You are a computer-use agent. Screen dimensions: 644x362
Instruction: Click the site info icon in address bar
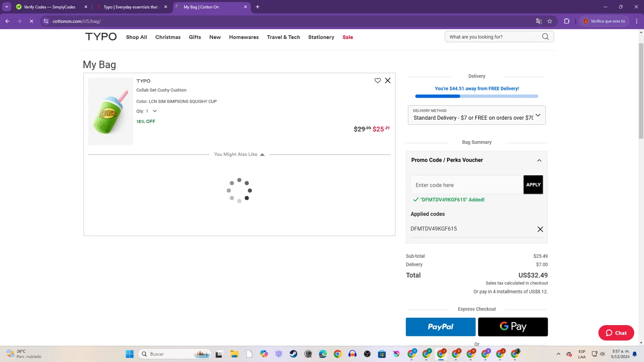(x=46, y=21)
